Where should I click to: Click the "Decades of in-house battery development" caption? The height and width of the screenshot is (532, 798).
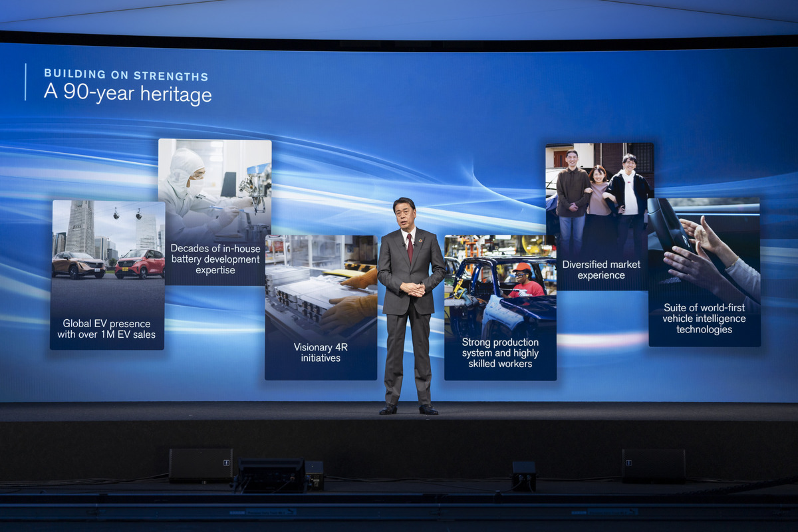215,259
